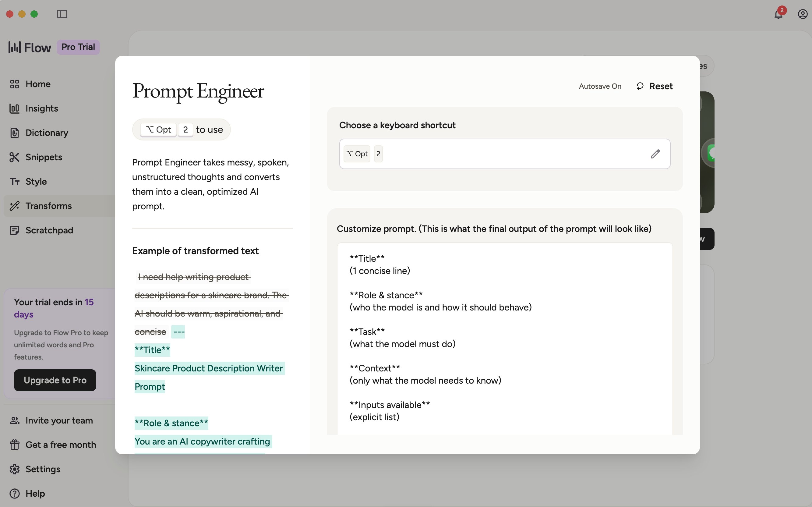Image resolution: width=812 pixels, height=507 pixels.
Task: Click the Opt key chip in the header pill
Action: click(x=158, y=130)
